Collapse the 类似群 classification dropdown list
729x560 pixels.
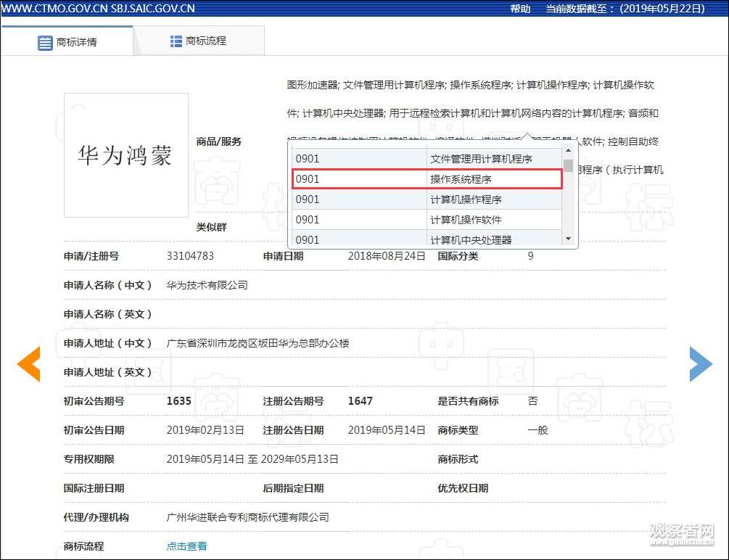pyautogui.click(x=211, y=227)
